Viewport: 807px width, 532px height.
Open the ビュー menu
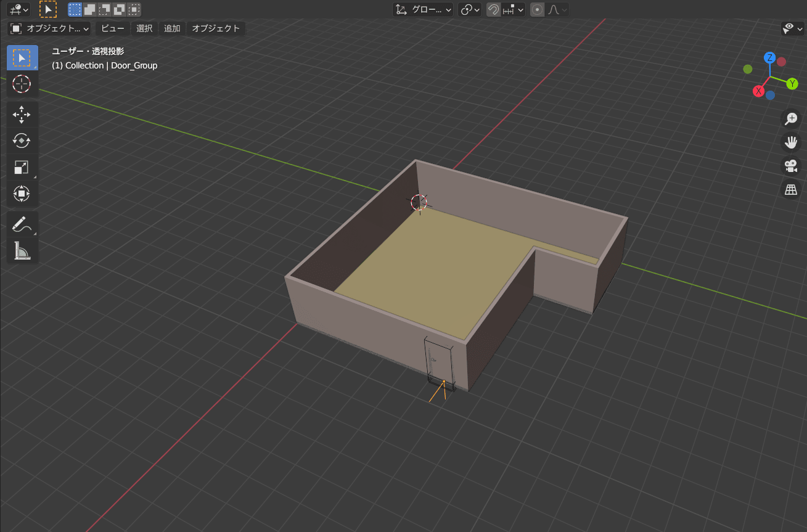tap(113, 28)
